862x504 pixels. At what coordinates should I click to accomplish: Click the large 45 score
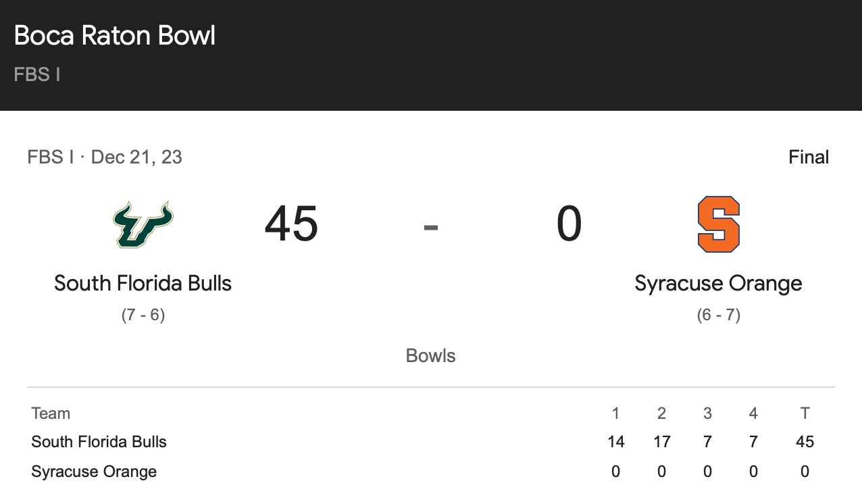click(291, 224)
